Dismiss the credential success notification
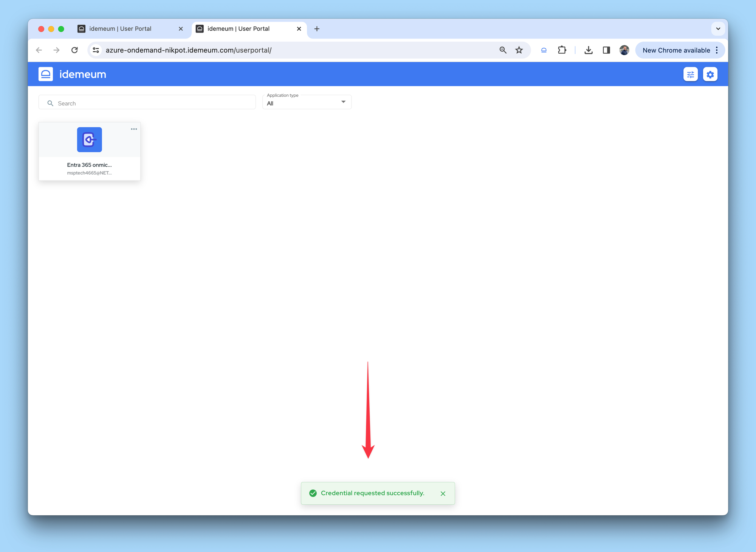The height and width of the screenshot is (552, 756). (443, 493)
